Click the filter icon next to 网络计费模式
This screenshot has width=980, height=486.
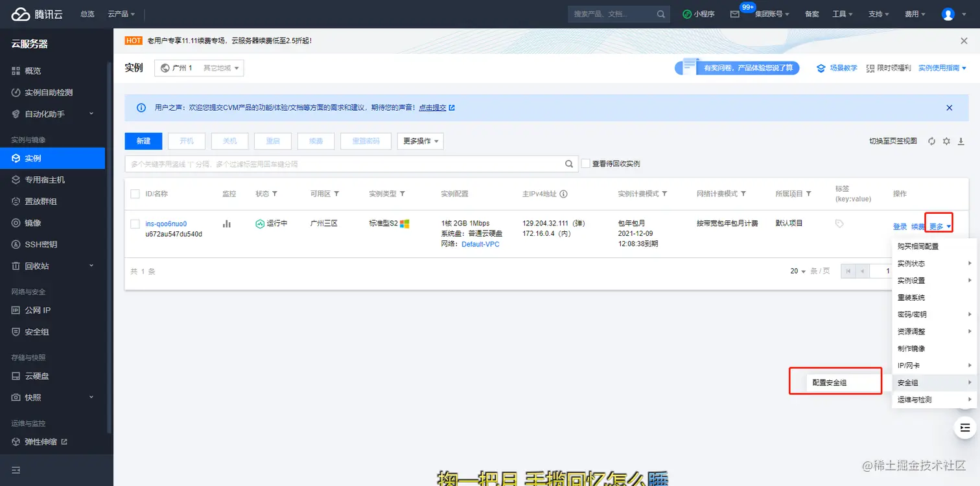(743, 194)
